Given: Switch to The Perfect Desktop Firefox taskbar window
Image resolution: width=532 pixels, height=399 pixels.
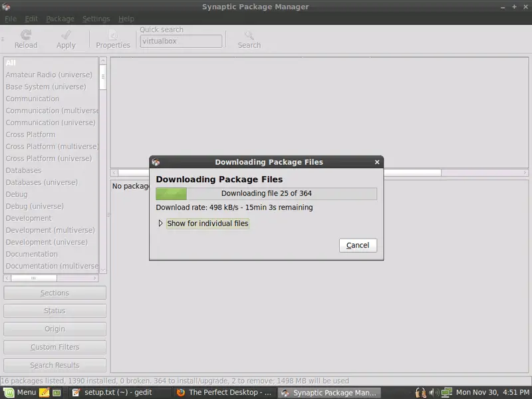Looking at the screenshot, I should (x=224, y=392).
